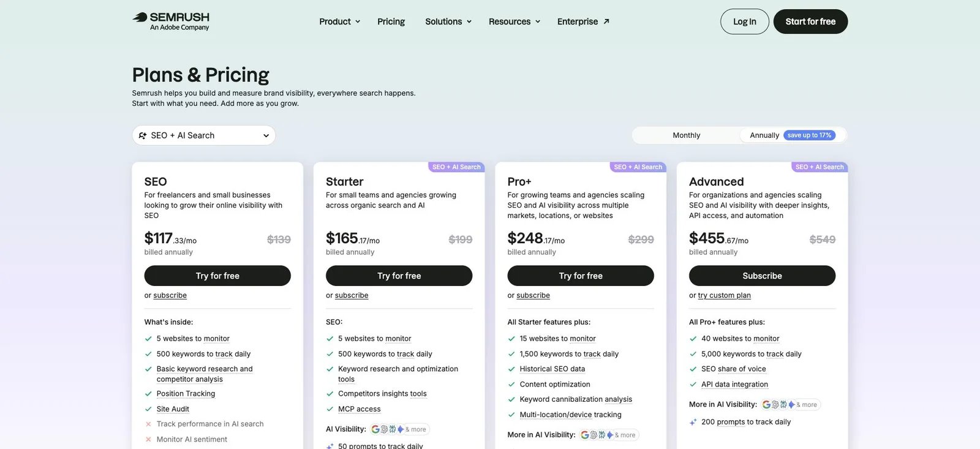Click SEO + AI Search tag on Advanced card
The image size is (980, 449).
coord(820,167)
